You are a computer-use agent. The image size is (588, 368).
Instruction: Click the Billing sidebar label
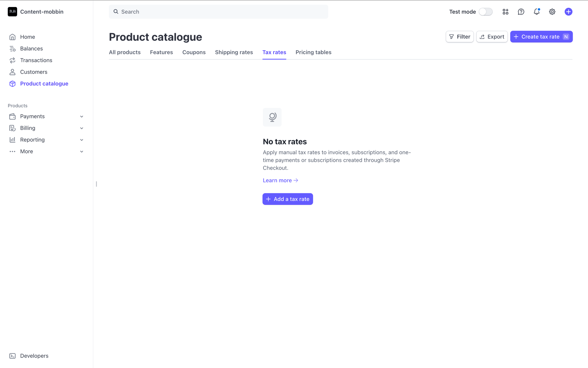(x=28, y=128)
